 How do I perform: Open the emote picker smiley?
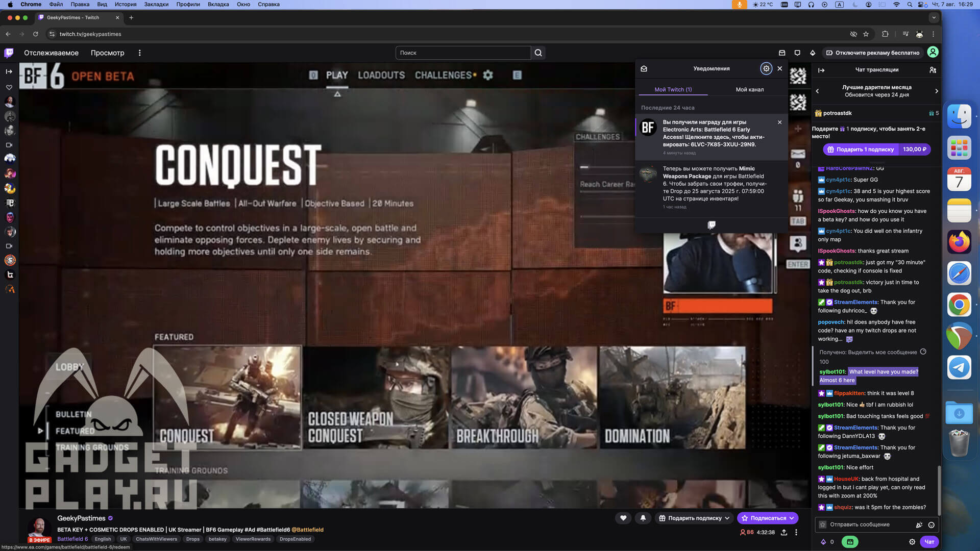click(932, 524)
